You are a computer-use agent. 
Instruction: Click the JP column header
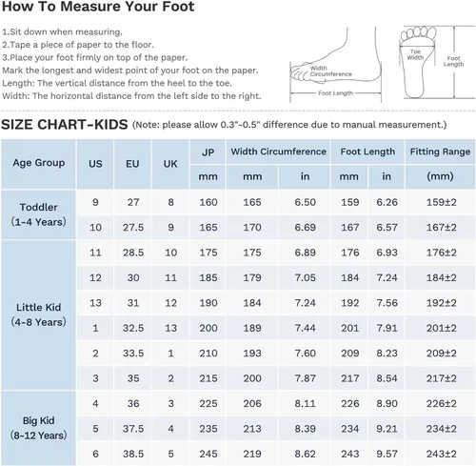[x=208, y=152]
